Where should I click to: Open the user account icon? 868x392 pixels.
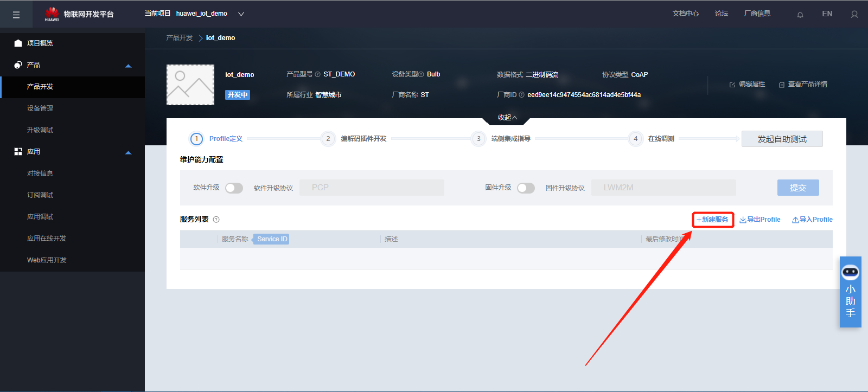point(854,15)
